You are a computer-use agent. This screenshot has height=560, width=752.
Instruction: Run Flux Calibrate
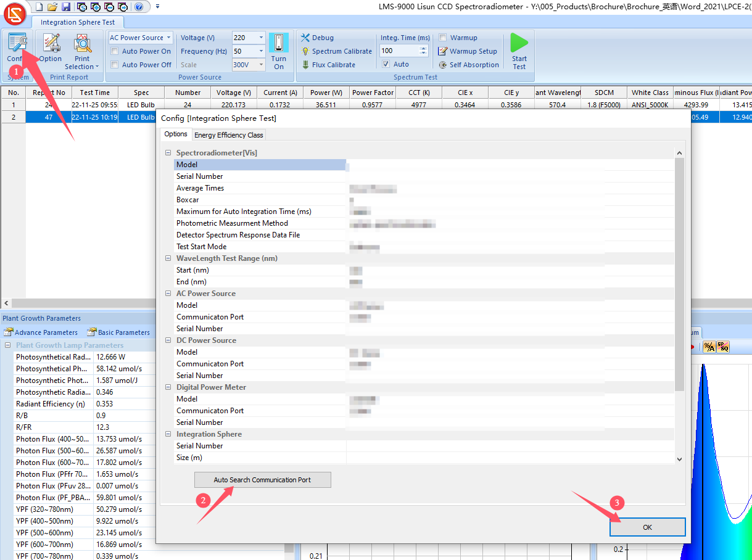pos(328,65)
